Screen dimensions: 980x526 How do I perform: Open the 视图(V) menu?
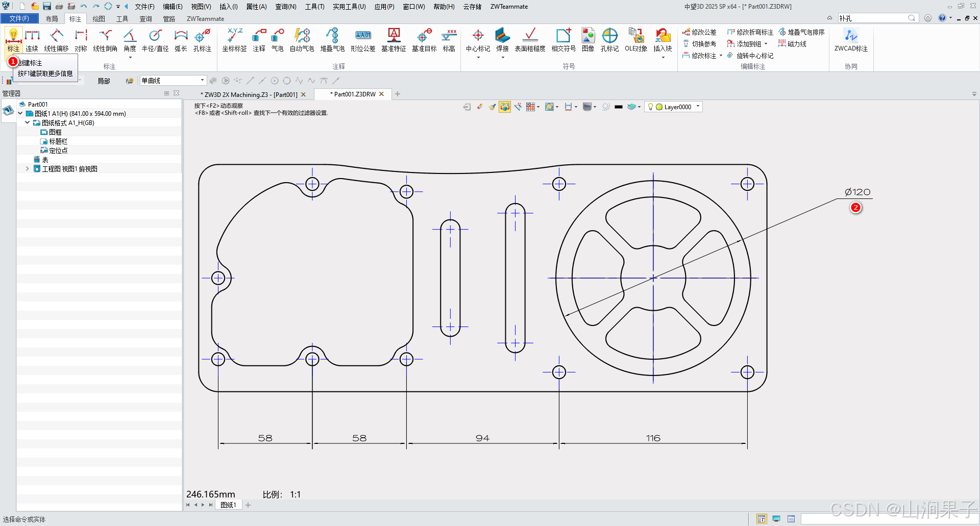(x=201, y=7)
